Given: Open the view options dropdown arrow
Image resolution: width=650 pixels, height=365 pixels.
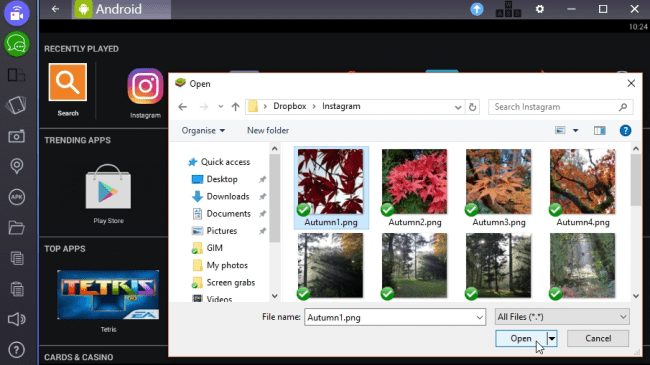Looking at the screenshot, I should point(575,131).
